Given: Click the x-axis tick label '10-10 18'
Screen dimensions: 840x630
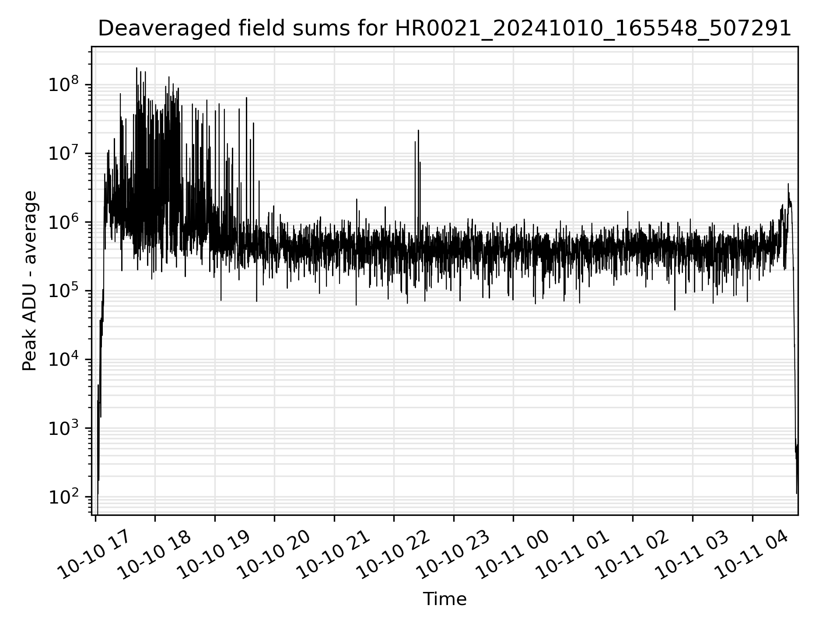Looking at the screenshot, I should 154,555.
